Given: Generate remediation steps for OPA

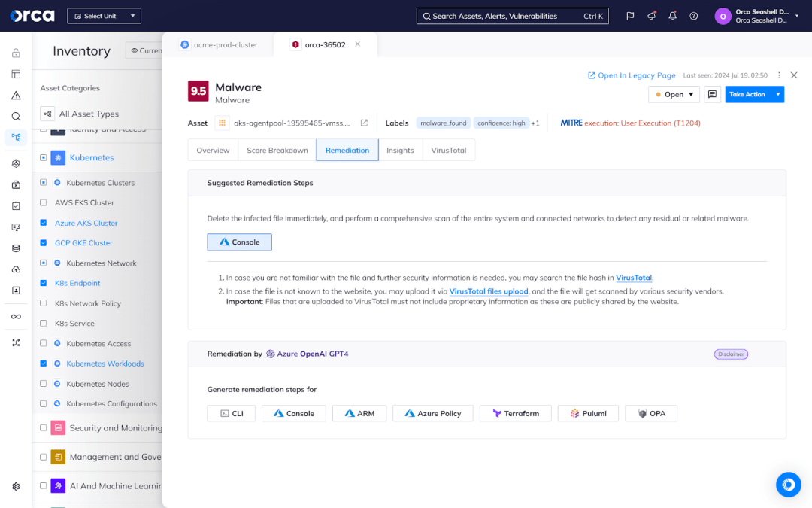Looking at the screenshot, I should [651, 414].
